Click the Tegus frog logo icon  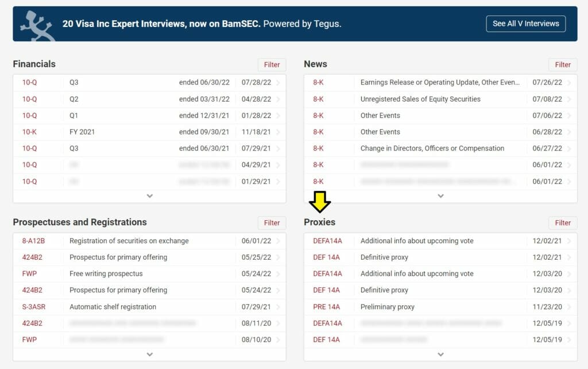[36, 23]
